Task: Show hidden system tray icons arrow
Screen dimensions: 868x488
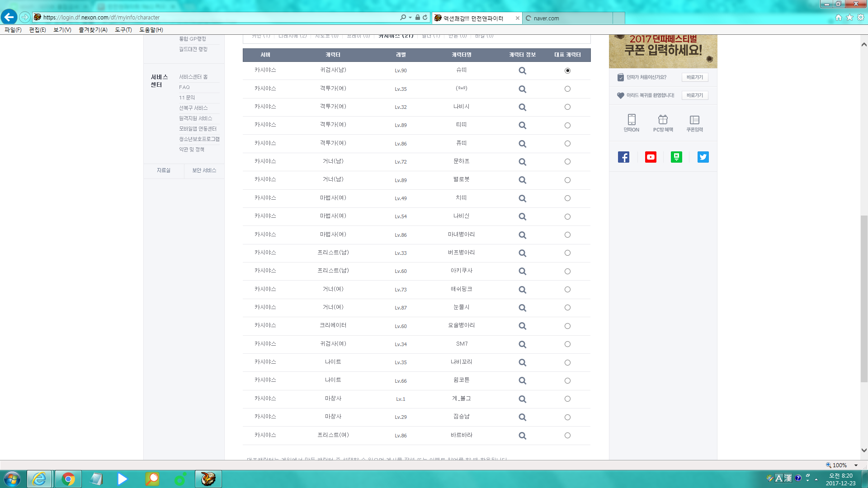Action: tap(816, 479)
